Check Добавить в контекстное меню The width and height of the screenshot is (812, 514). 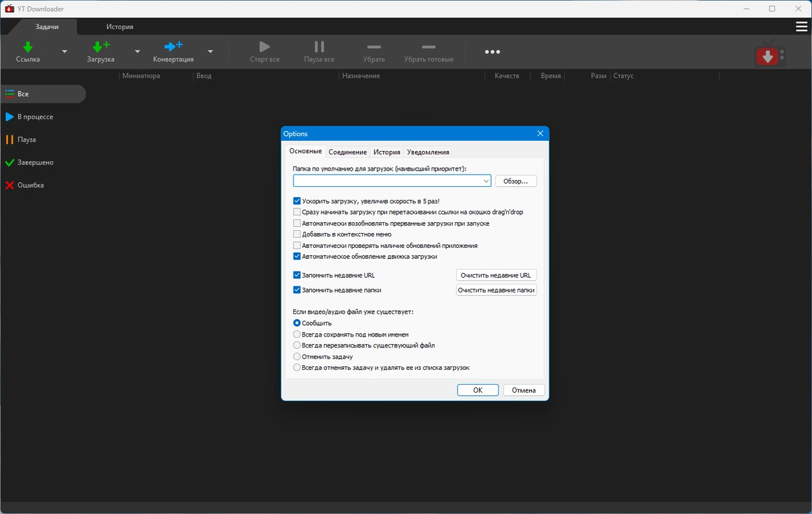click(297, 234)
